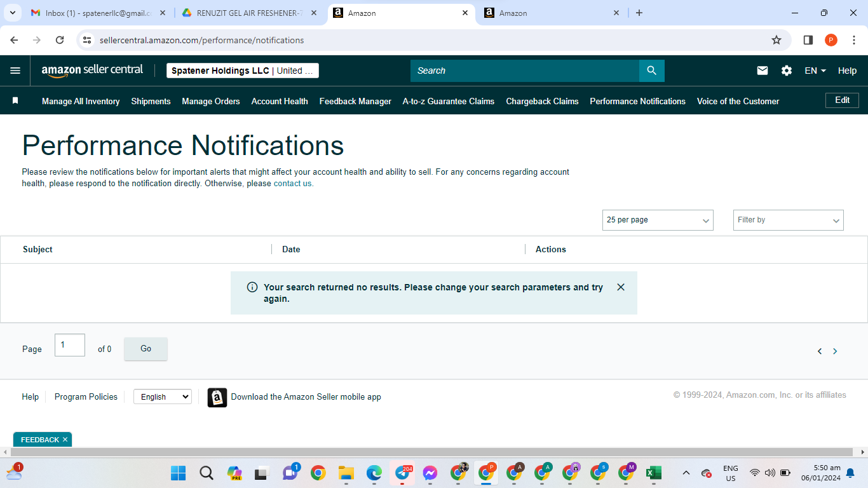The image size is (868, 488).
Task: Click the FEEDBACK button
Action: click(x=39, y=440)
